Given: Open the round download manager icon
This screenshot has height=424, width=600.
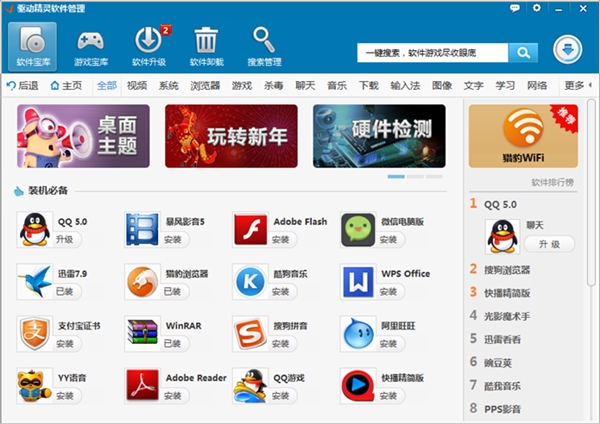Looking at the screenshot, I should [567, 49].
